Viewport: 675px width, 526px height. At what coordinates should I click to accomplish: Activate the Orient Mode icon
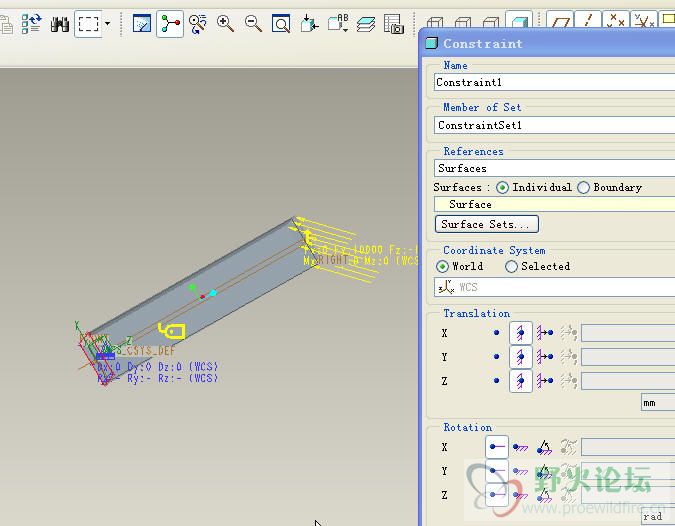click(x=198, y=24)
